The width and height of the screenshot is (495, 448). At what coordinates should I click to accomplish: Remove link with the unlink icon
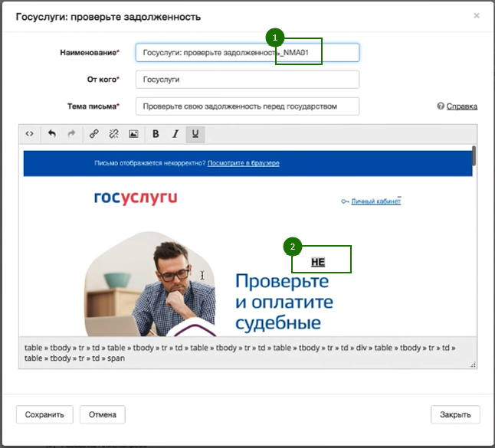coord(113,134)
